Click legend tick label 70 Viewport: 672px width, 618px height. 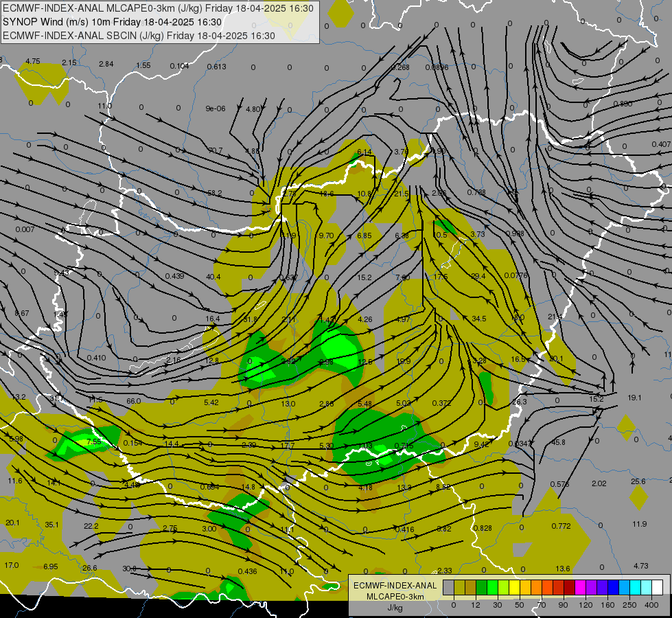[542, 605]
